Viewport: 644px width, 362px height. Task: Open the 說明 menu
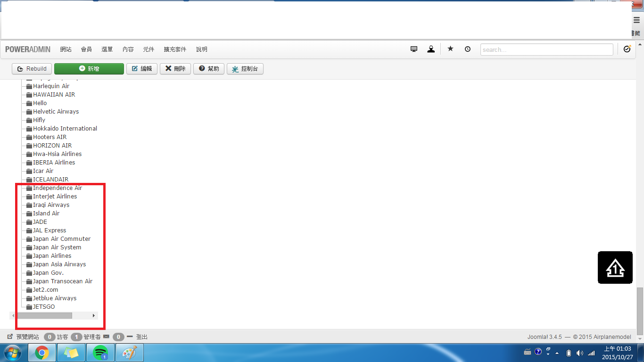pyautogui.click(x=202, y=49)
